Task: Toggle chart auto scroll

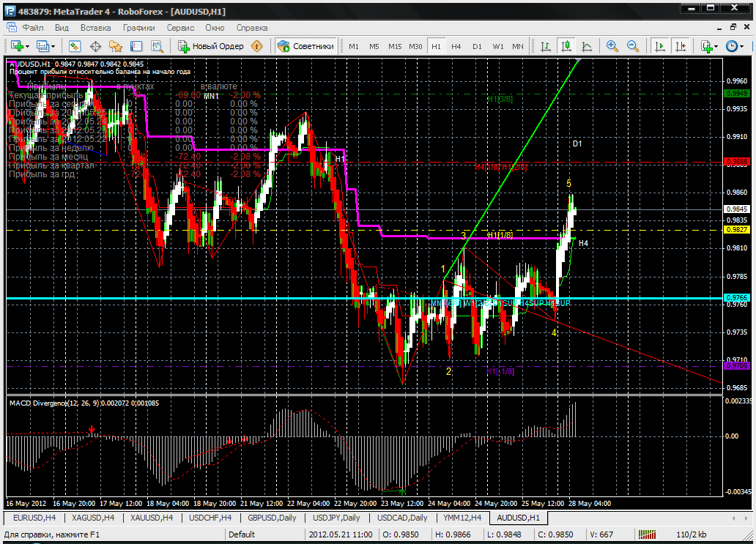Action: (x=659, y=46)
